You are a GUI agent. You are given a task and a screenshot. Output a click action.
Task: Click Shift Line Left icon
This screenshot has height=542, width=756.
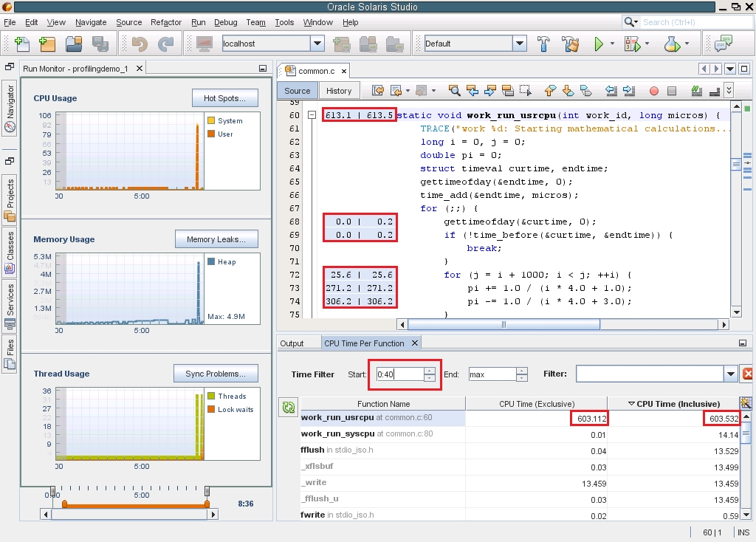[x=611, y=91]
